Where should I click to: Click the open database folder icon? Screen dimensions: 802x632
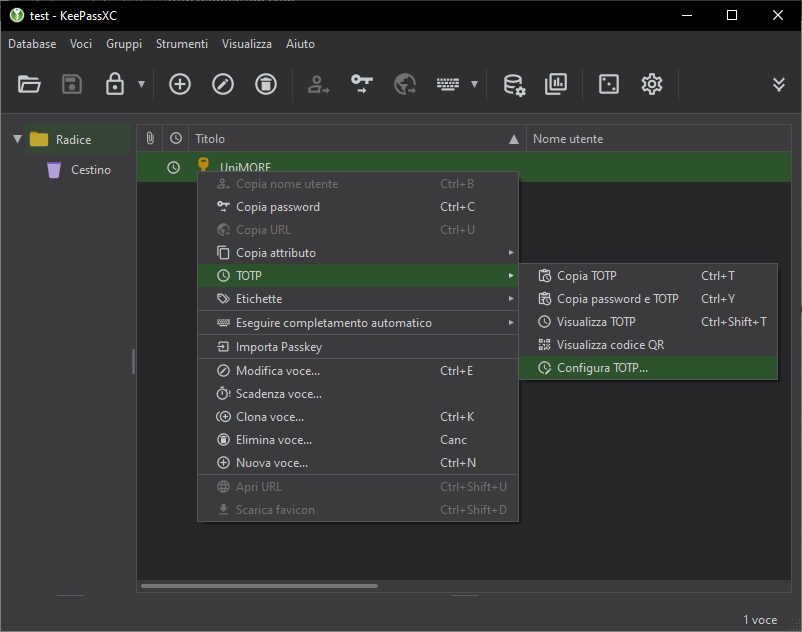pyautogui.click(x=29, y=84)
